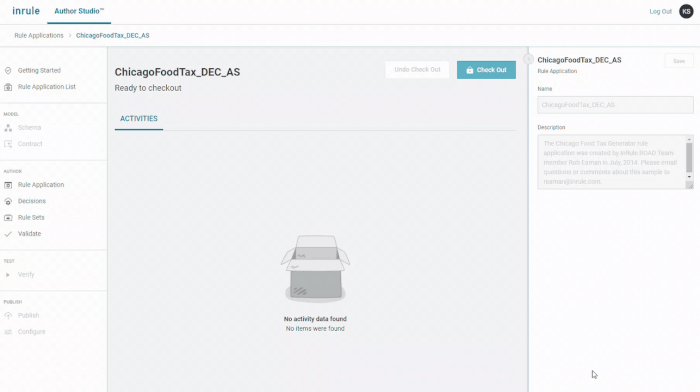The width and height of the screenshot is (700, 392).
Task: Open Rule Application under Author
Action: (x=41, y=184)
